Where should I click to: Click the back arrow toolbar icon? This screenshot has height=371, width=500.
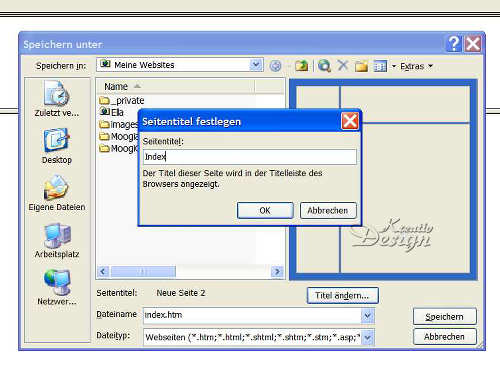point(275,66)
